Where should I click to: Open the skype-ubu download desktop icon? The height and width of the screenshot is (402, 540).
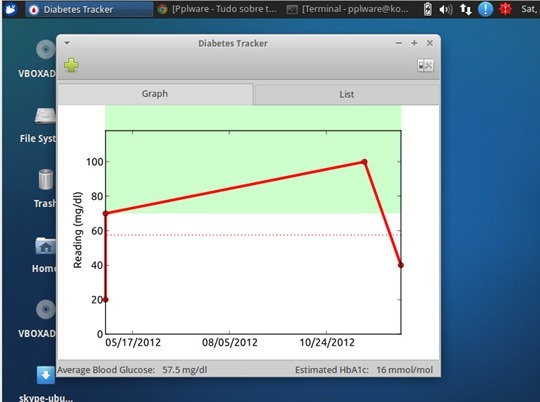click(x=45, y=375)
